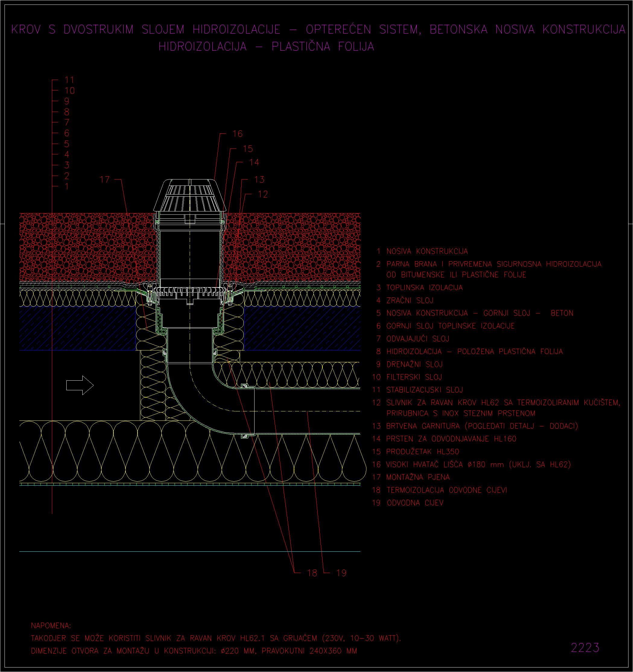Click the title text 'HIDROIZOLACIJA – PLASTIČNA FOLIJA'
633x672 pixels.
click(266, 46)
